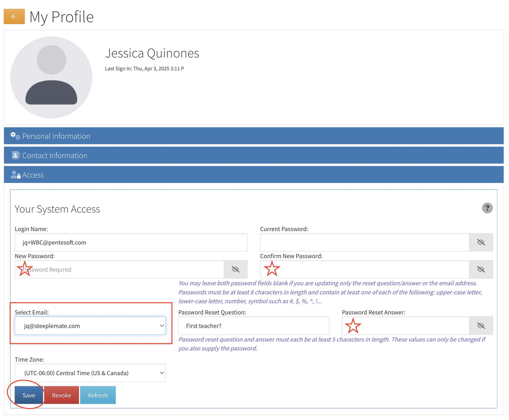Expand the Contact Information section
This screenshot has width=509, height=420.
pyautogui.click(x=254, y=155)
